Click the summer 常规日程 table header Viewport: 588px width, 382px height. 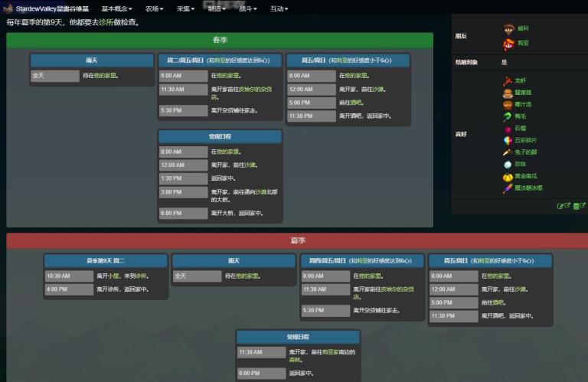point(298,337)
